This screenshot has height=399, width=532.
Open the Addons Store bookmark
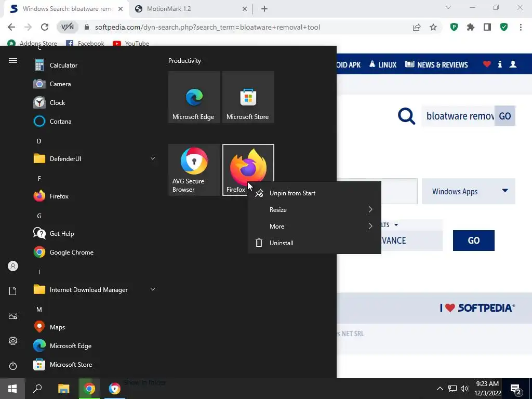pyautogui.click(x=32, y=44)
